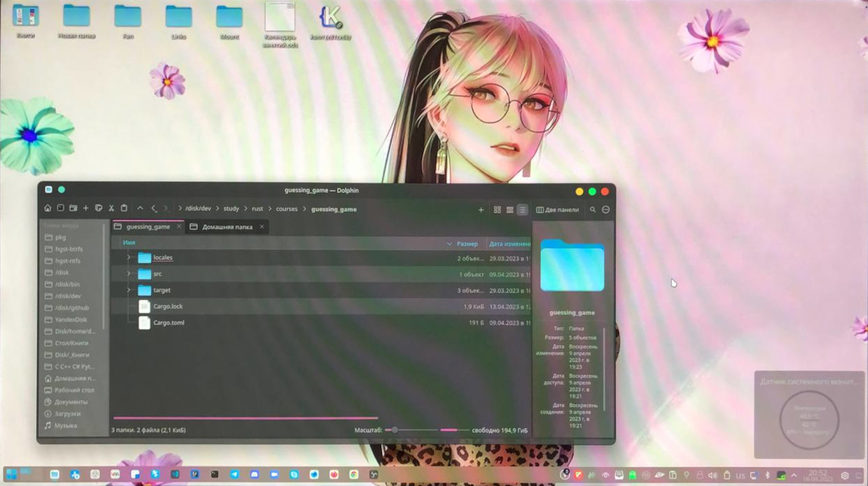Click the paste clipboard toolbar icon
The image size is (868, 486).
(124, 208)
